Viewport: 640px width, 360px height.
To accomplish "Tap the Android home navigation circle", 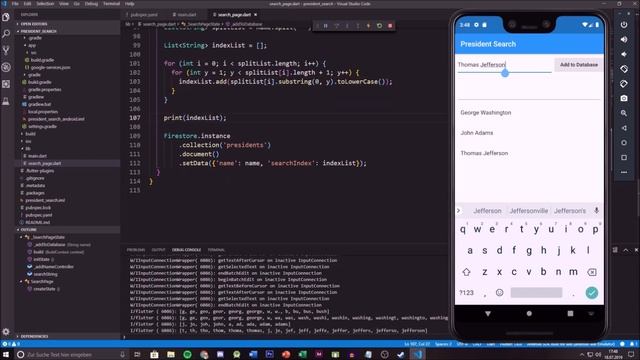I will click(x=529, y=313).
